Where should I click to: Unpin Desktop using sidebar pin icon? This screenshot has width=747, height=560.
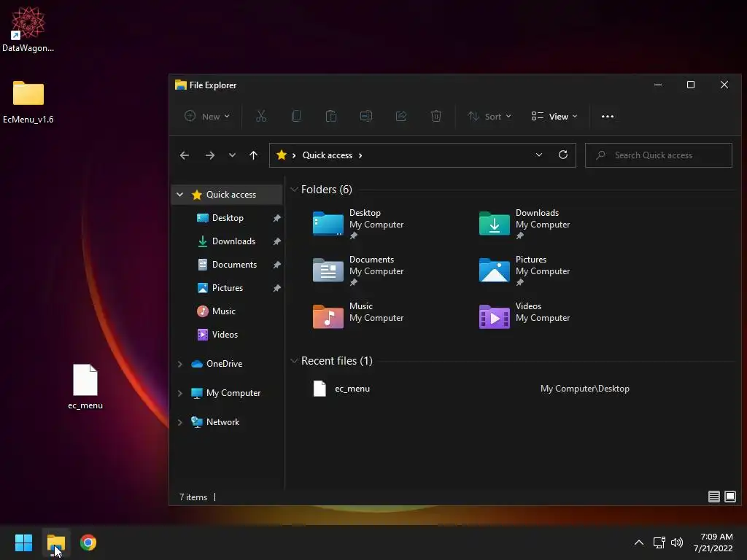click(276, 218)
